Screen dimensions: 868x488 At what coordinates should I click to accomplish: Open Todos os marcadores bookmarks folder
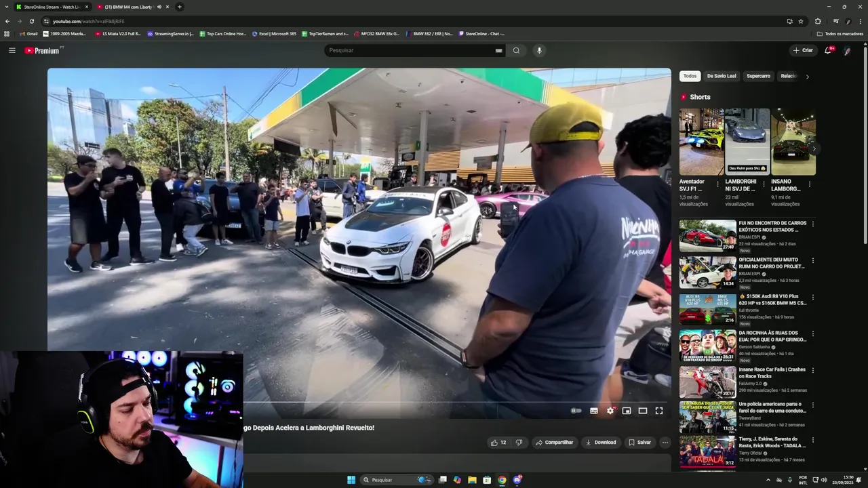coord(840,34)
